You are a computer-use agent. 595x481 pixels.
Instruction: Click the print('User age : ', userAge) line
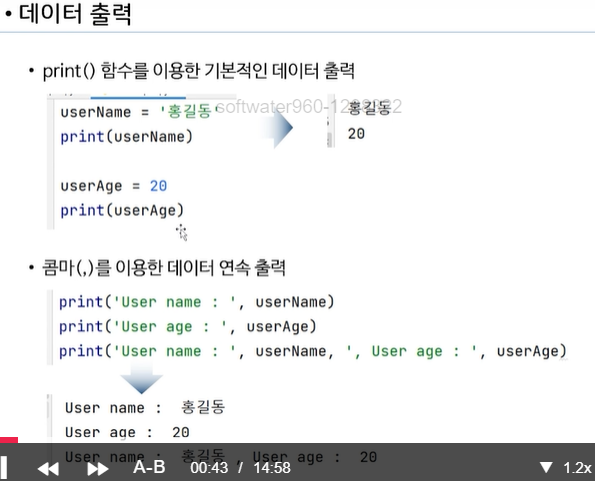click(187, 327)
